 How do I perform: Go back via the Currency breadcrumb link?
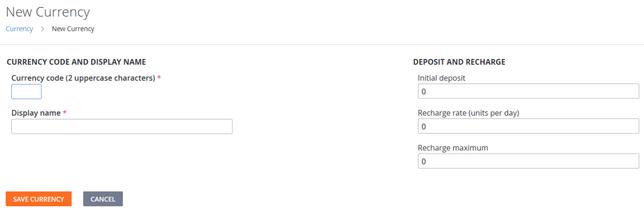tap(19, 29)
